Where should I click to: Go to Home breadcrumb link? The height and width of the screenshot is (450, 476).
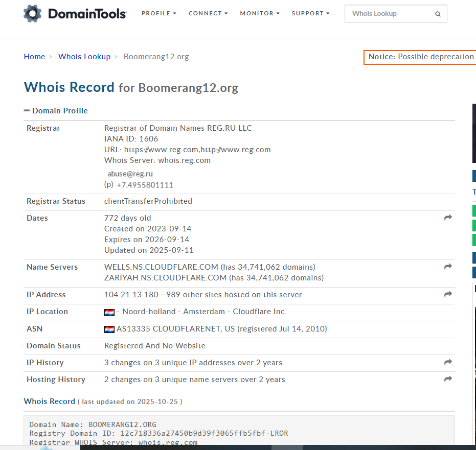34,57
